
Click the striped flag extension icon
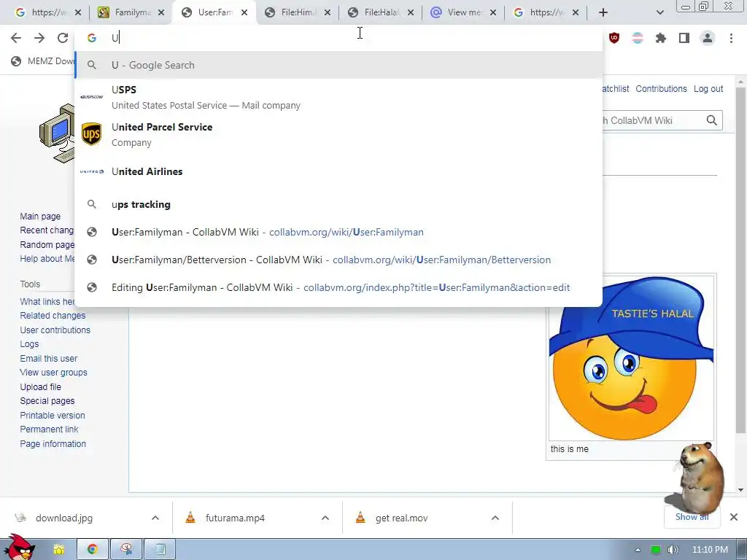click(638, 38)
